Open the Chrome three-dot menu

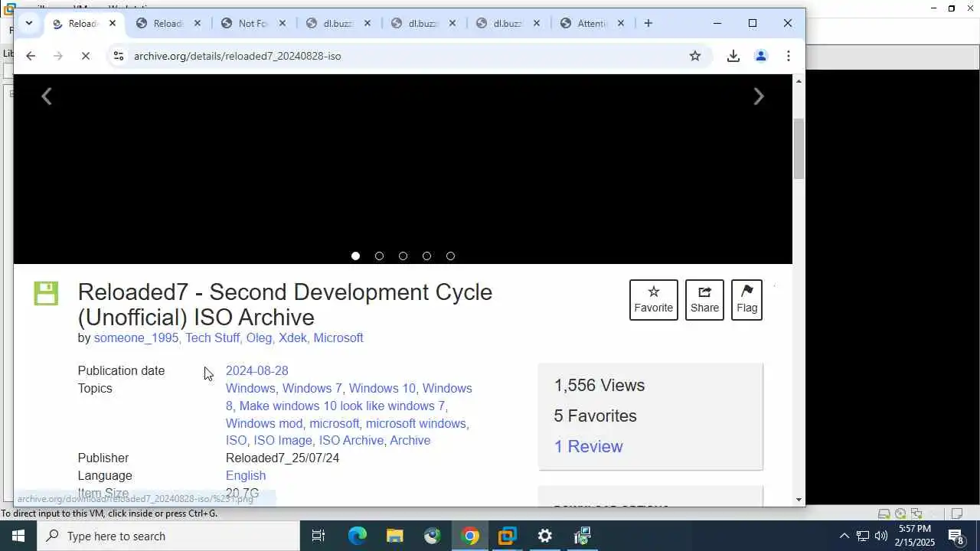pyautogui.click(x=789, y=56)
